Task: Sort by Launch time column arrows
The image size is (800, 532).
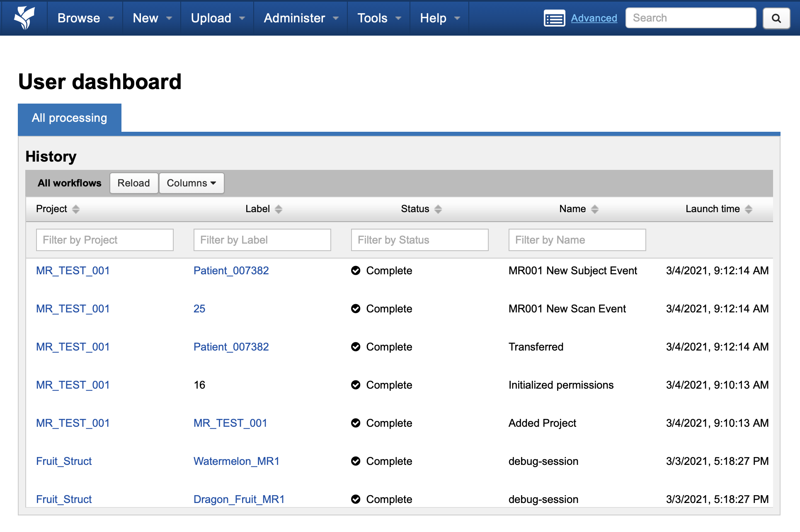Action: click(749, 209)
